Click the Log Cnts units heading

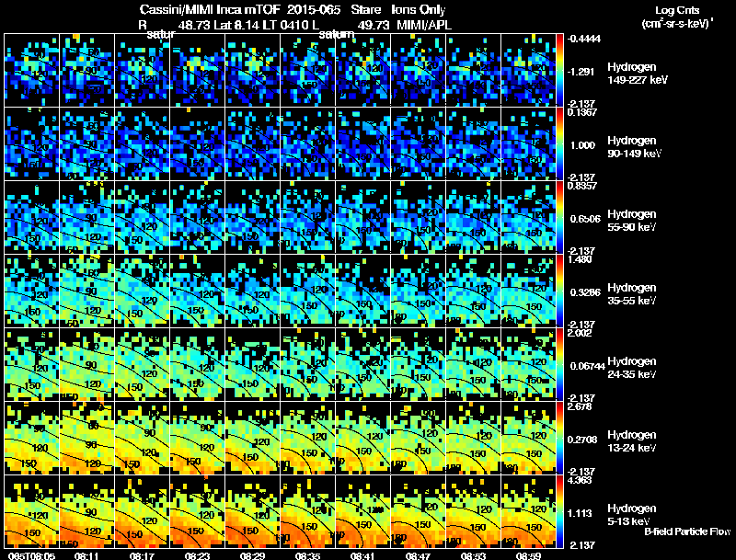pyautogui.click(x=676, y=10)
